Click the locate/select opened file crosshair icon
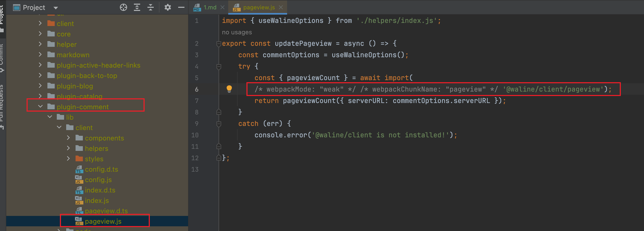Viewport: 644px width, 231px height. click(x=123, y=8)
